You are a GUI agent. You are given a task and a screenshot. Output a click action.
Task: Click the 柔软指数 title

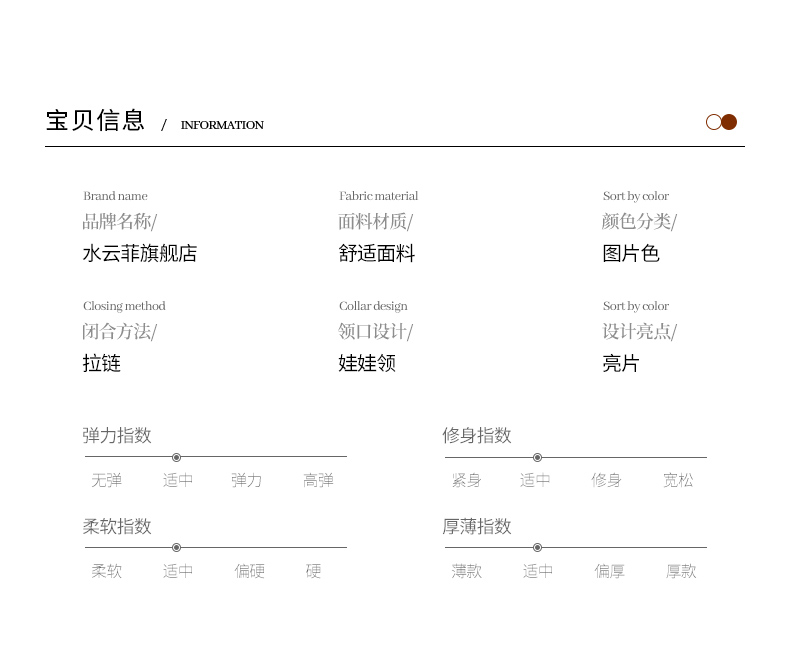point(117,526)
